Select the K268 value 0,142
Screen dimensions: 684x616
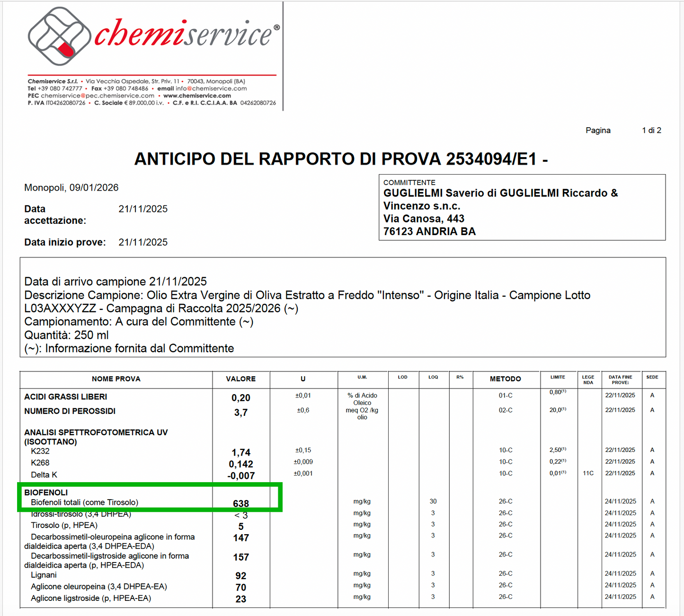click(241, 465)
